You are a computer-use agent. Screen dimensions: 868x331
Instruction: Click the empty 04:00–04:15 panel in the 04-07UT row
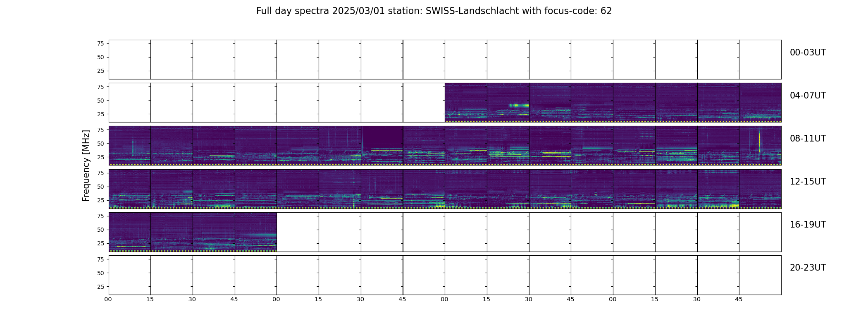click(129, 103)
